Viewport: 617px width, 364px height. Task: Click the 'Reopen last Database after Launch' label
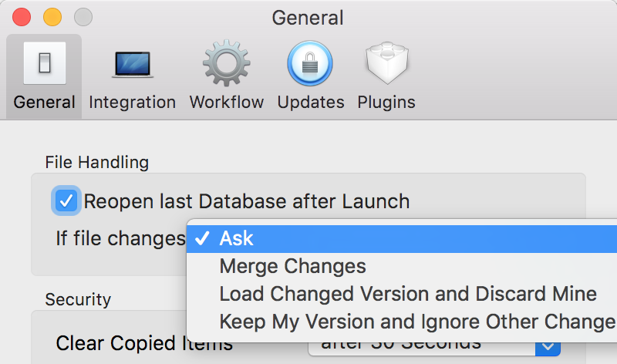pos(247,201)
